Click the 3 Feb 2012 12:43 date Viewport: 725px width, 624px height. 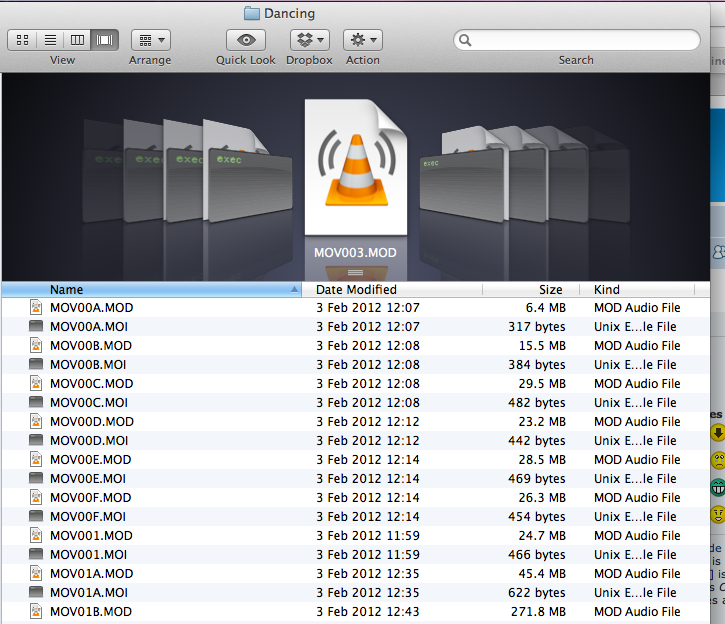point(368,612)
